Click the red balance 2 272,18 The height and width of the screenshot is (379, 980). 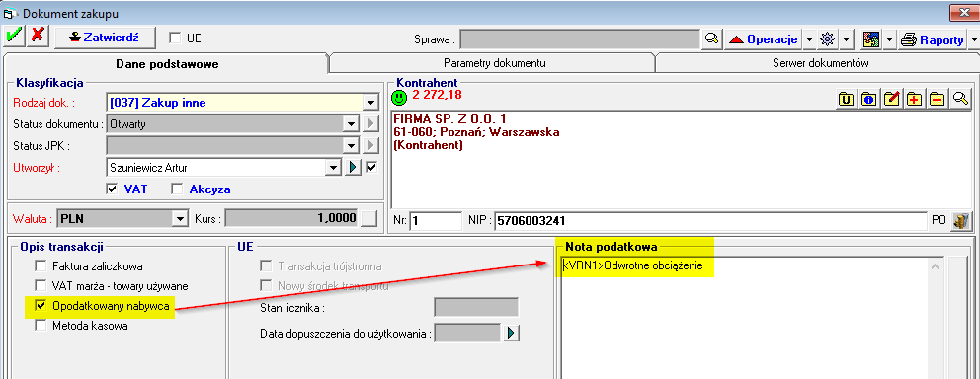(437, 95)
